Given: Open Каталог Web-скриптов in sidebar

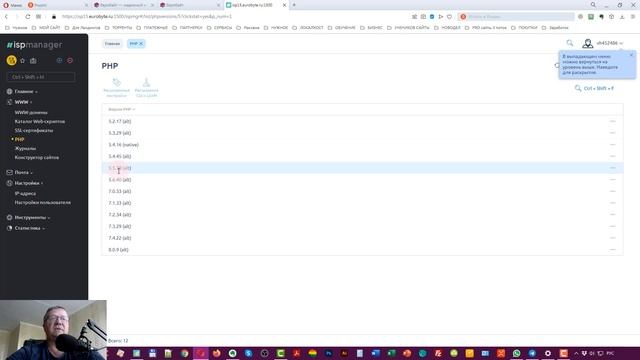Looking at the screenshot, I should 40,121.
